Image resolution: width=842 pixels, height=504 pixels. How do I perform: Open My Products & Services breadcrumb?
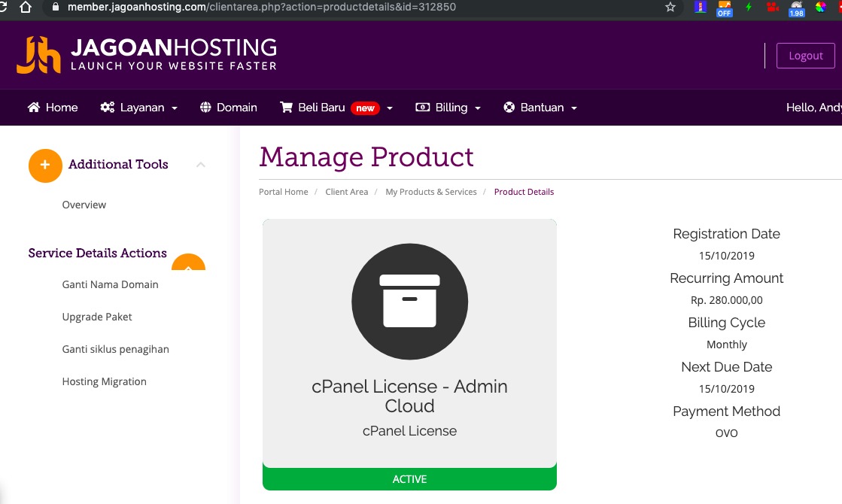pyautogui.click(x=431, y=192)
